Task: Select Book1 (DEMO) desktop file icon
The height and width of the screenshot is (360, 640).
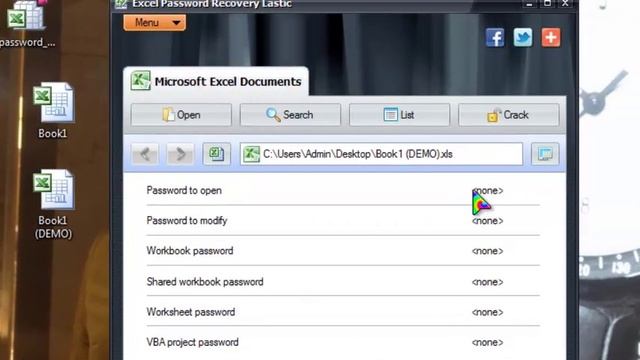Action: tap(53, 204)
